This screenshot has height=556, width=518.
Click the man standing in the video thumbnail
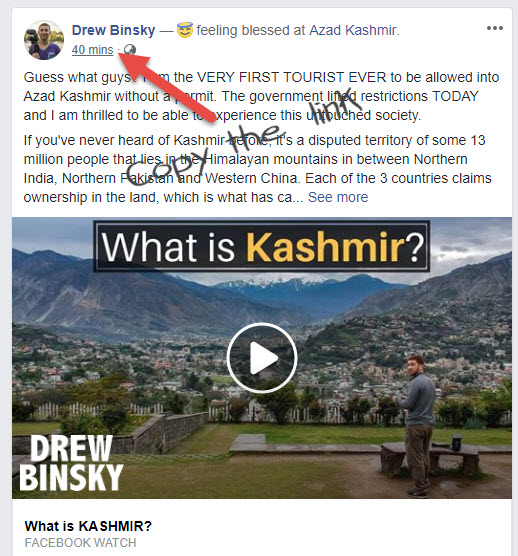[416, 426]
